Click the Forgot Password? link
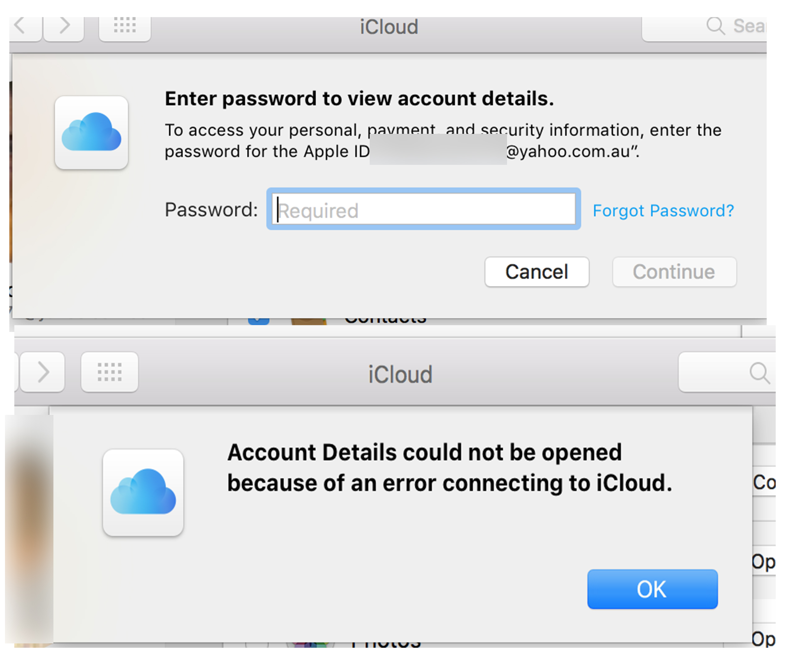This screenshot has width=795, height=672. [663, 211]
